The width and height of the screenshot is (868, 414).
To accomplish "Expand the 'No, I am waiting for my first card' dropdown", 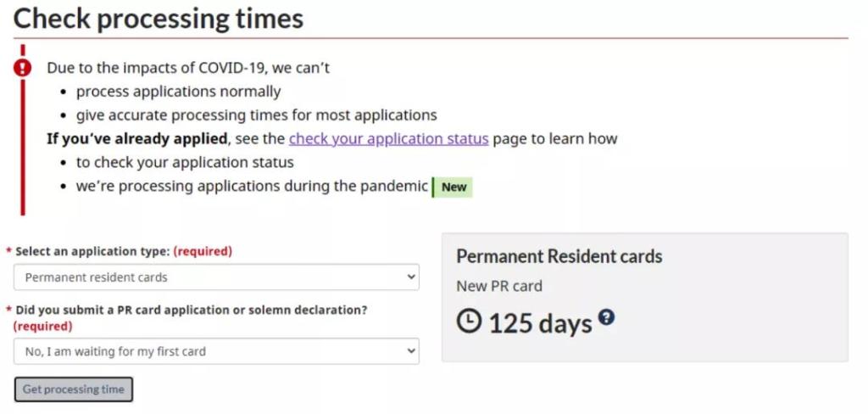I will click(x=216, y=351).
